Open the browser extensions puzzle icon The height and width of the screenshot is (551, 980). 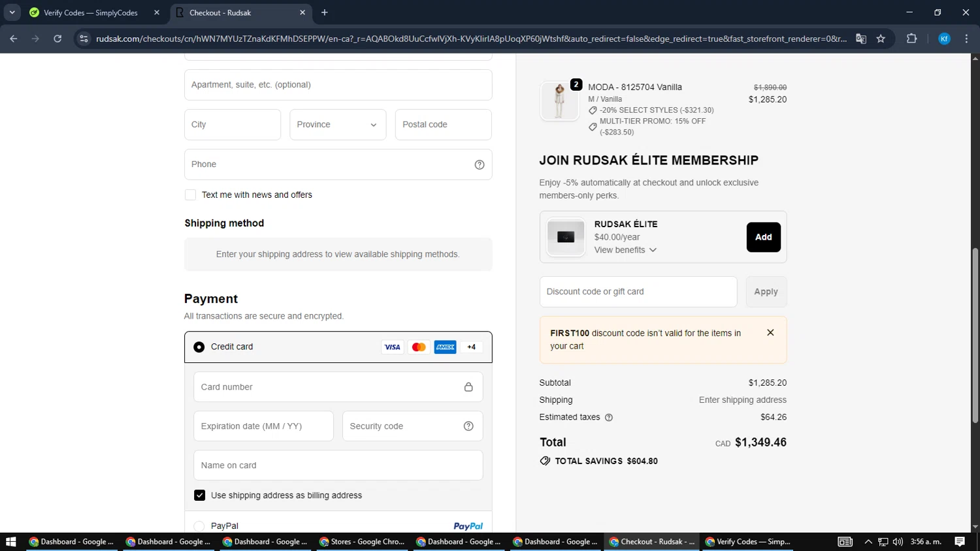click(912, 39)
